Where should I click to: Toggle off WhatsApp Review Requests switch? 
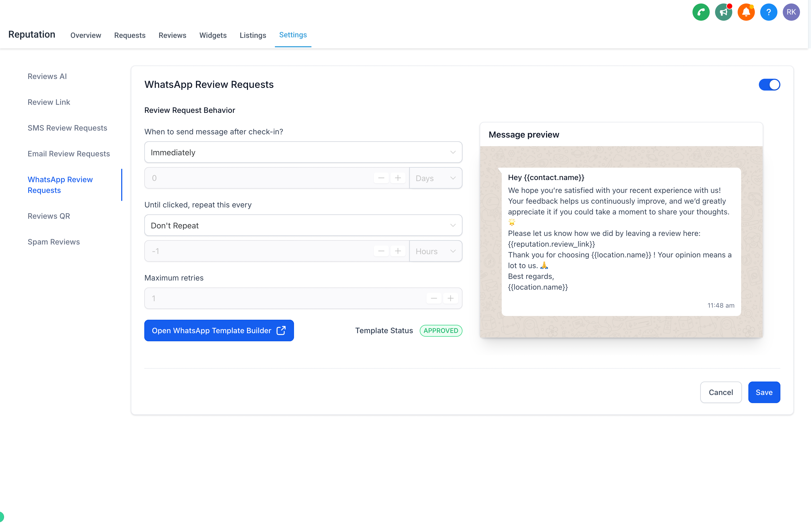769,85
